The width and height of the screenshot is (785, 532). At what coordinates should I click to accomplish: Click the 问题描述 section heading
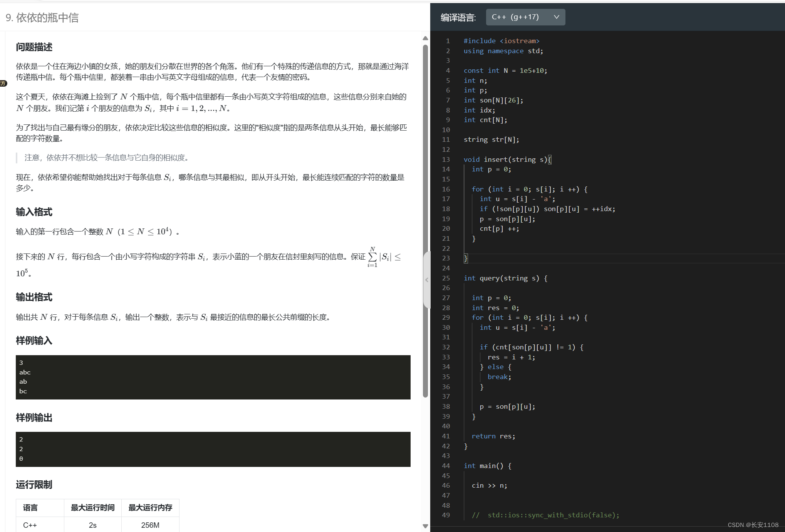[34, 47]
